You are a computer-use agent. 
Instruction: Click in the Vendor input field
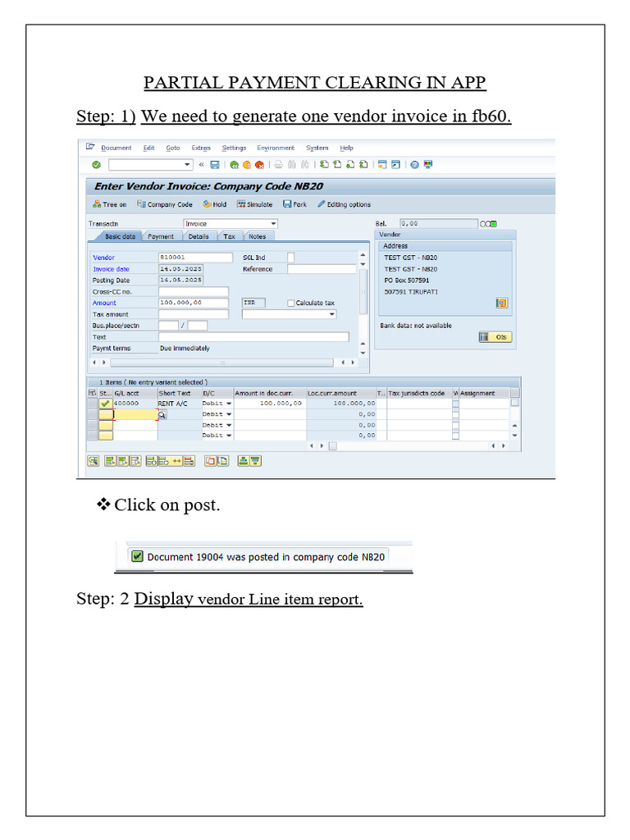coord(195,258)
